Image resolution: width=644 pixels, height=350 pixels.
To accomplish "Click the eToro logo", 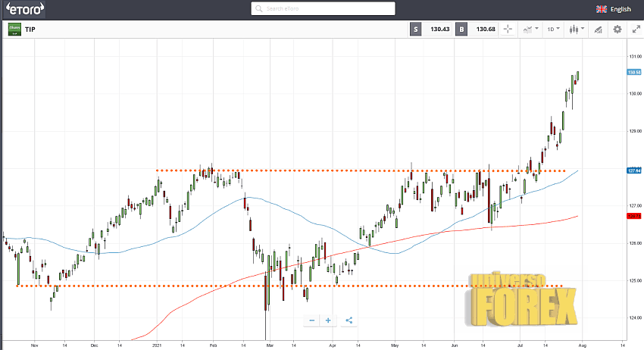I will point(26,9).
